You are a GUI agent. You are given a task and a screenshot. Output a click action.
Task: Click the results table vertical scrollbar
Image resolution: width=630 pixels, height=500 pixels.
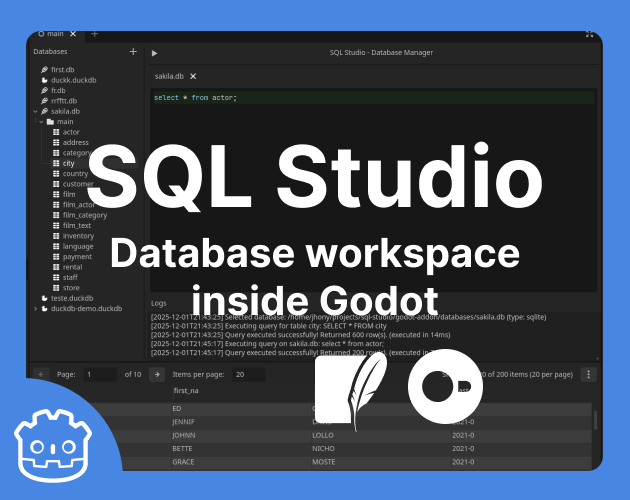click(x=595, y=420)
